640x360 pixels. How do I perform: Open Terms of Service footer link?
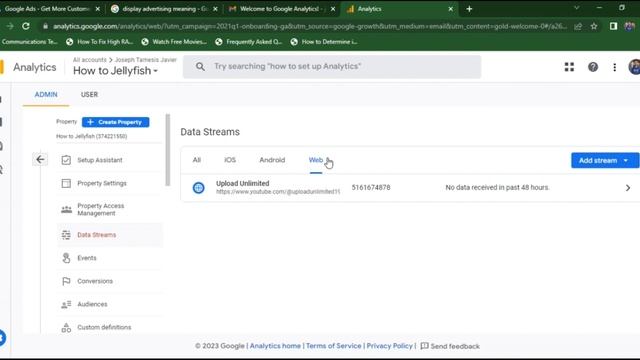(x=333, y=346)
